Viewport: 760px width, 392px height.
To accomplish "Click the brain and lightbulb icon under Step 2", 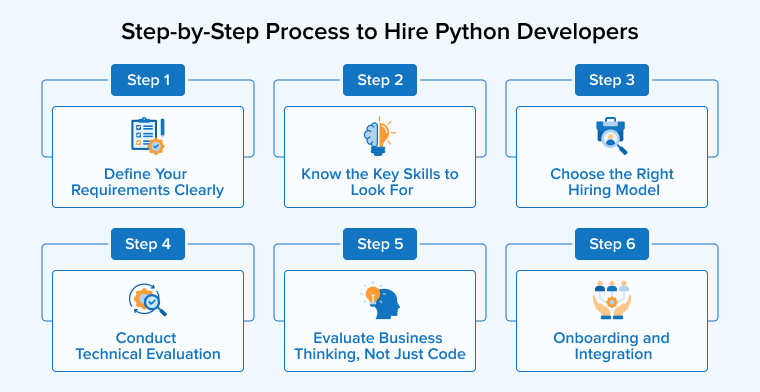I will [380, 136].
